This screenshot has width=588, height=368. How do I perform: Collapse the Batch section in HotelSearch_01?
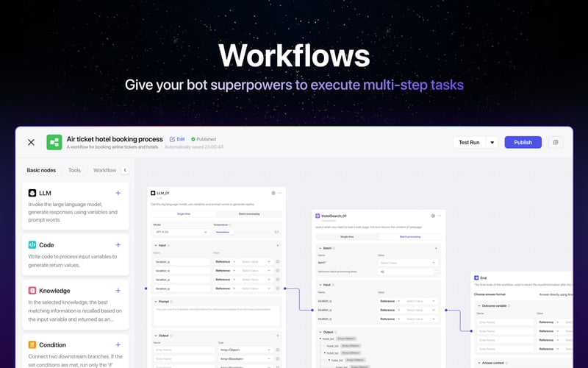point(320,248)
